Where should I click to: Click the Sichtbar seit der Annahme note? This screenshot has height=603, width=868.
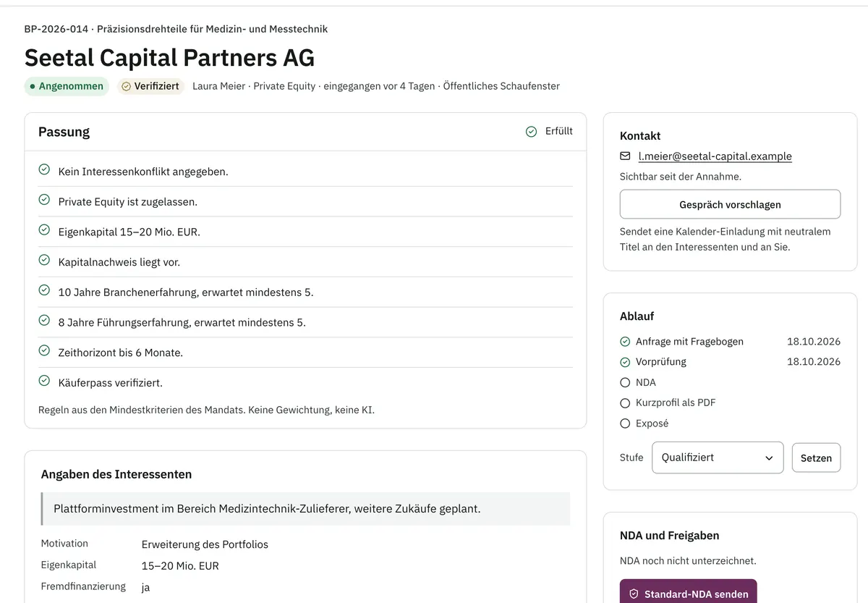coord(681,177)
